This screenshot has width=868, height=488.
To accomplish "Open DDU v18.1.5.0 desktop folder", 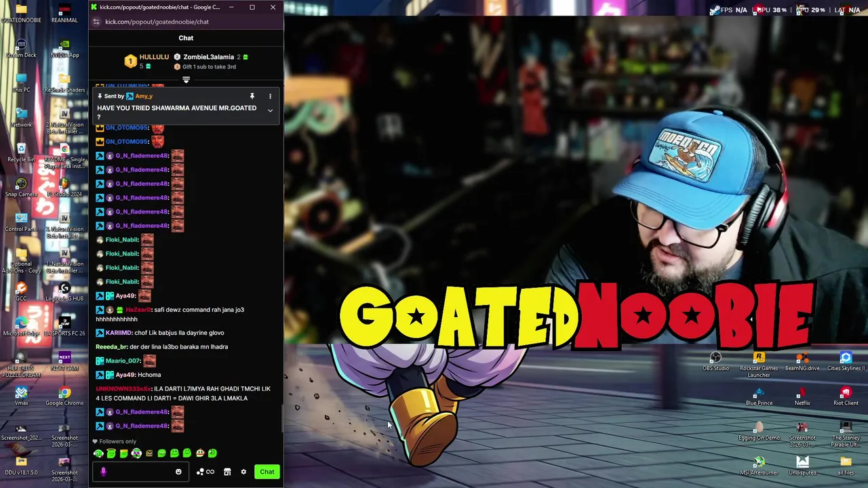I will 21,466.
